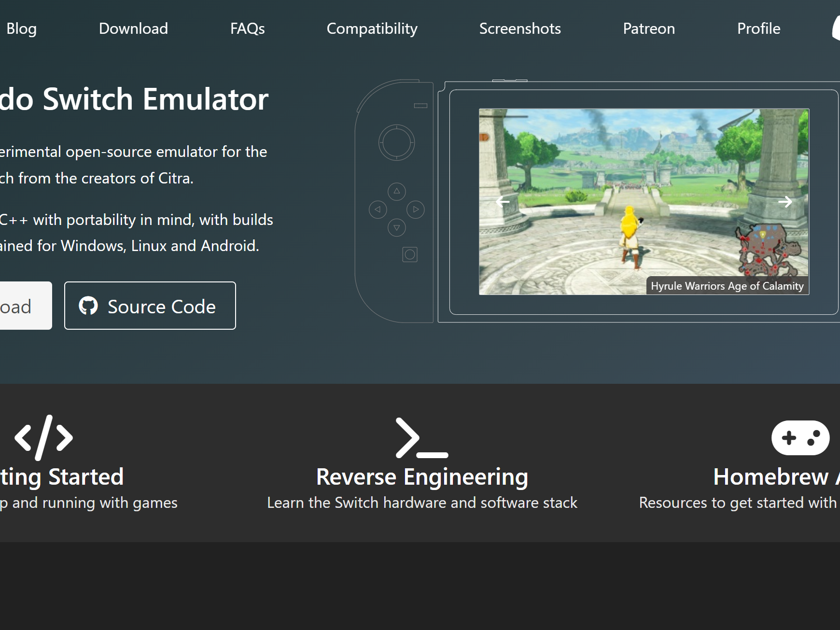
Task: Click the terminal prompt icon
Action: [x=422, y=437]
